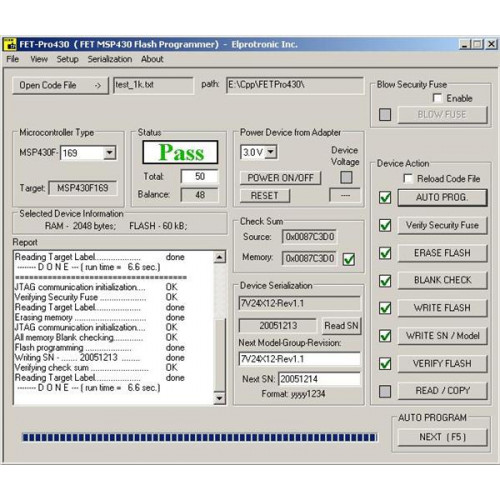
Task: Click the BLOW FUSE button
Action: click(x=442, y=115)
